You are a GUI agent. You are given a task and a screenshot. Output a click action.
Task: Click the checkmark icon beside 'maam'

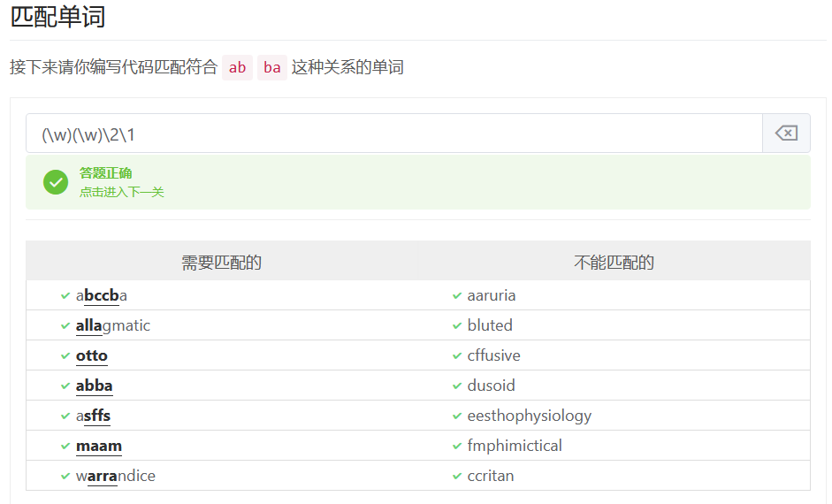pos(65,446)
